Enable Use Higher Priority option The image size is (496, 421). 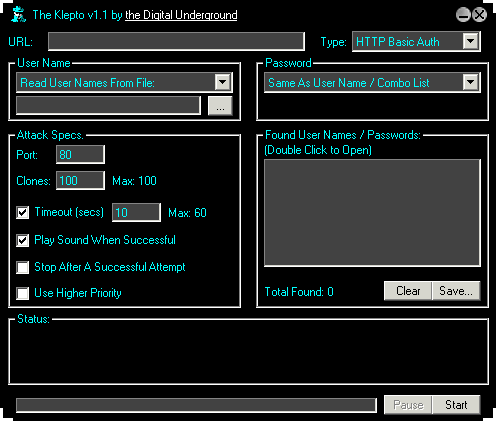(x=23, y=293)
